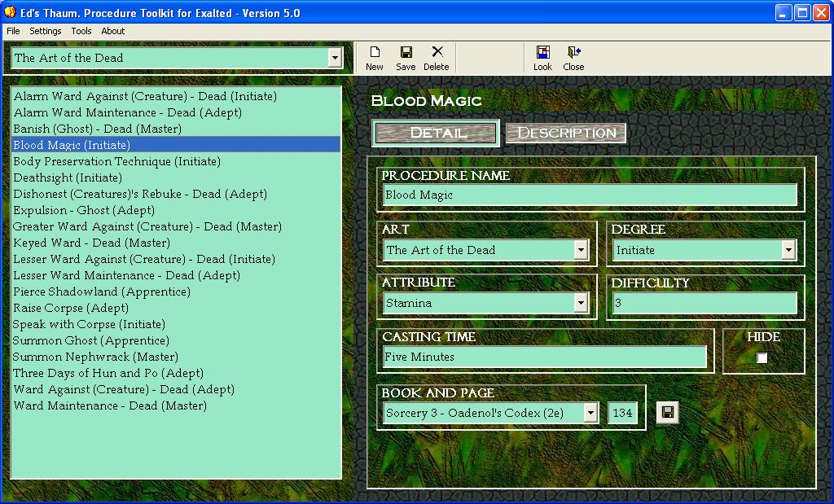Viewport: 834px width, 504px height.
Task: Select Banish (Ghost) - Dead (Master)
Action: 176,129
